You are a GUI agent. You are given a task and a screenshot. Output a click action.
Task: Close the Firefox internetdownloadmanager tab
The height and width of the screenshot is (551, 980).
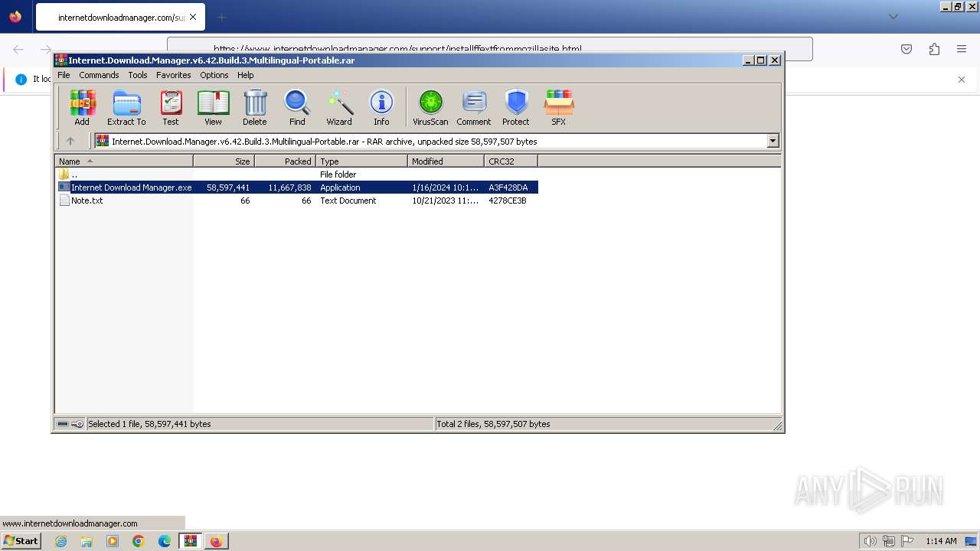(x=193, y=17)
